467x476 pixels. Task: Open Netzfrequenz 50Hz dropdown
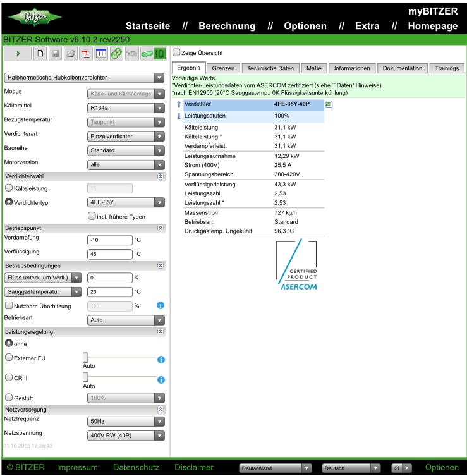pyautogui.click(x=126, y=422)
